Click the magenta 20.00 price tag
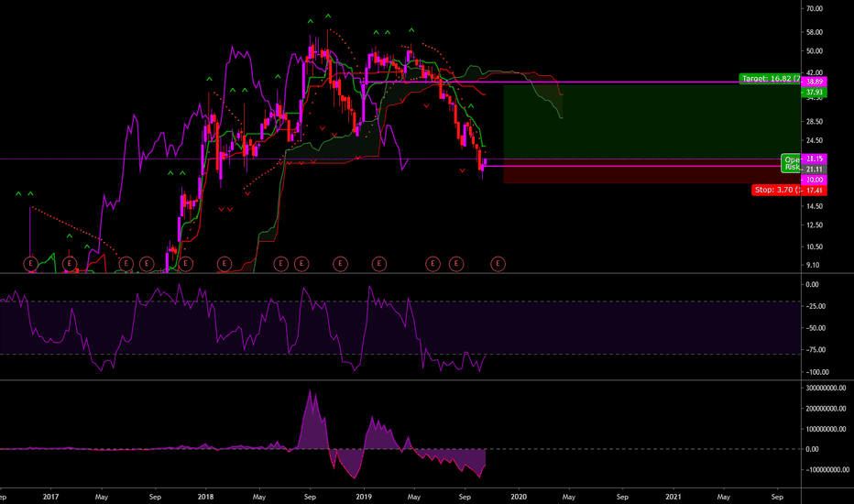The image size is (854, 504). [815, 180]
